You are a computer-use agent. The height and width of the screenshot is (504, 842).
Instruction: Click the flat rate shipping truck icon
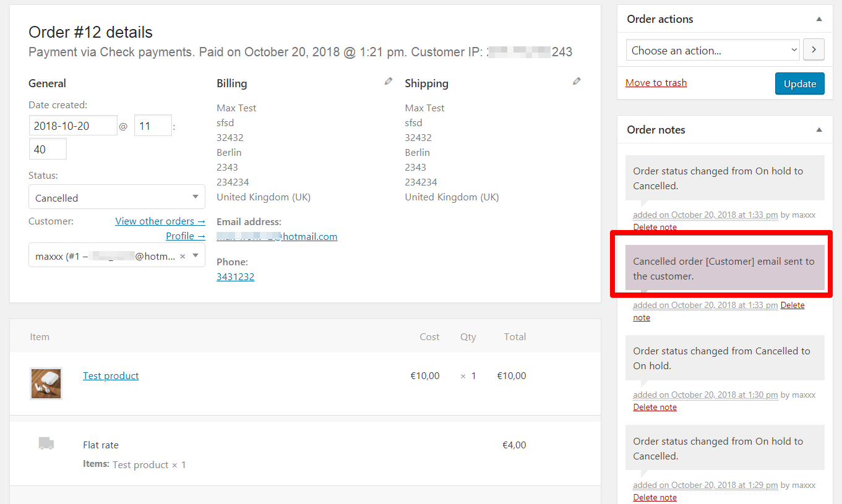click(46, 443)
